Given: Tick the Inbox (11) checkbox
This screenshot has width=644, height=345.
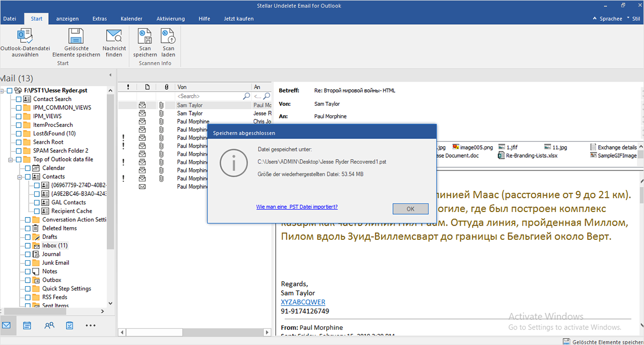Looking at the screenshot, I should (x=28, y=246).
